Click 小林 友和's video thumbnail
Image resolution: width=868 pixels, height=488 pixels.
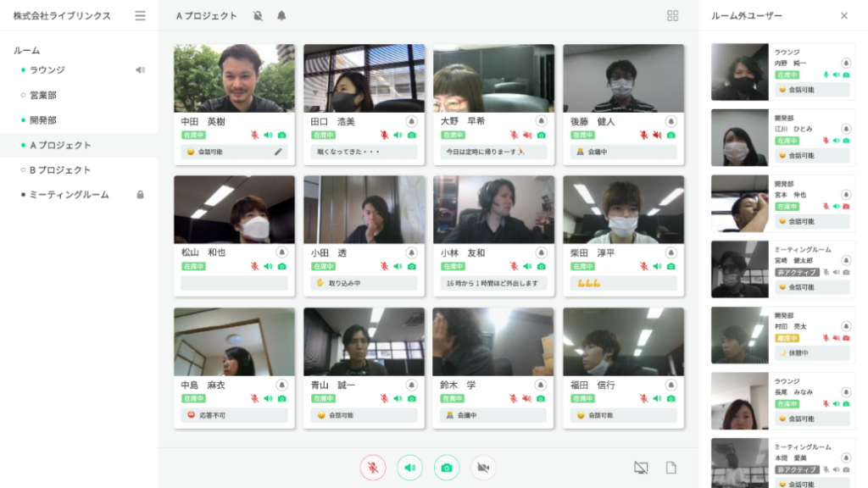(493, 210)
